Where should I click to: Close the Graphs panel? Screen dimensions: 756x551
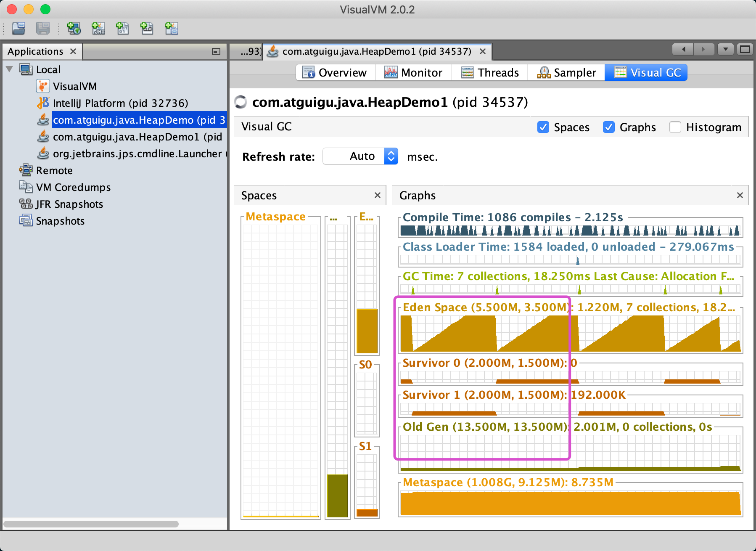click(x=740, y=195)
